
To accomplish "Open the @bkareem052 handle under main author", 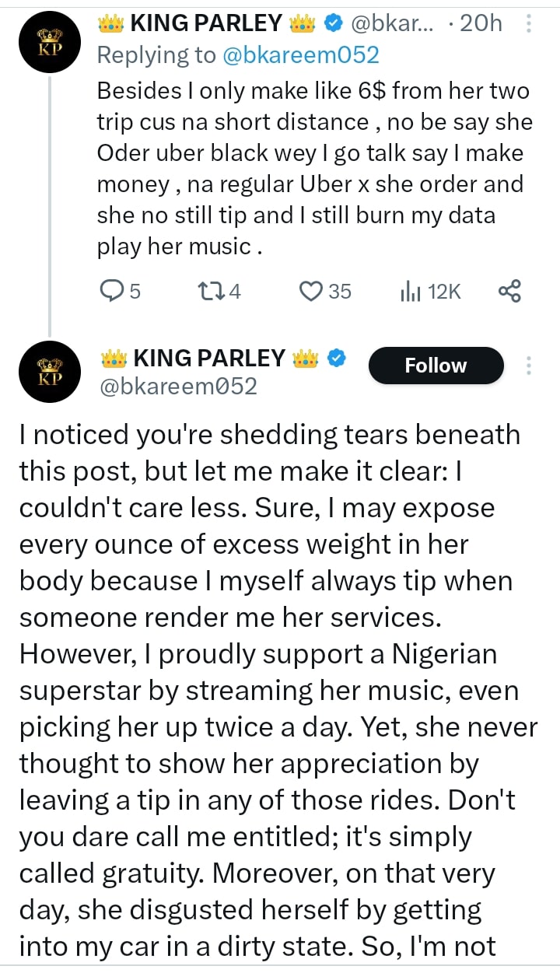I will 177,387.
